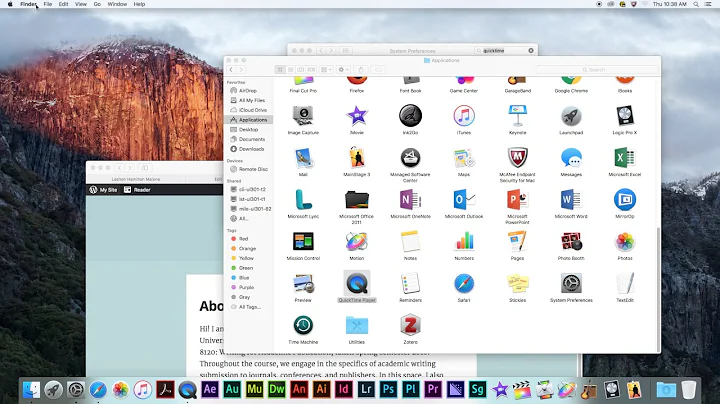Viewport: 720px width, 404px height.
Task: Switch Finder to icon view
Action: pos(280,70)
